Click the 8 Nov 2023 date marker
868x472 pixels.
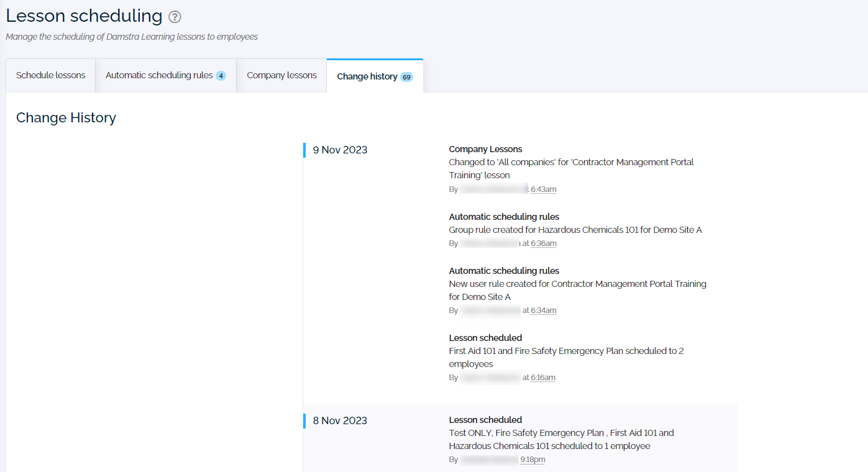point(340,420)
